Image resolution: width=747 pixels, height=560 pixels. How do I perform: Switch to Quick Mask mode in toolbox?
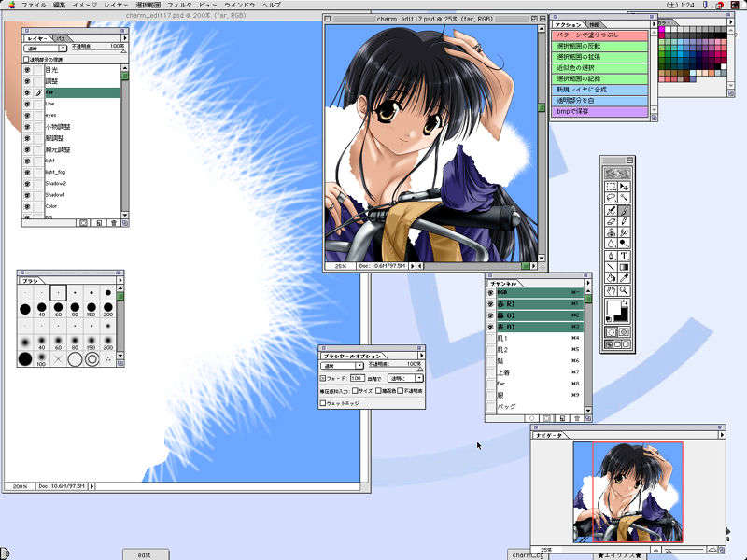click(x=624, y=332)
